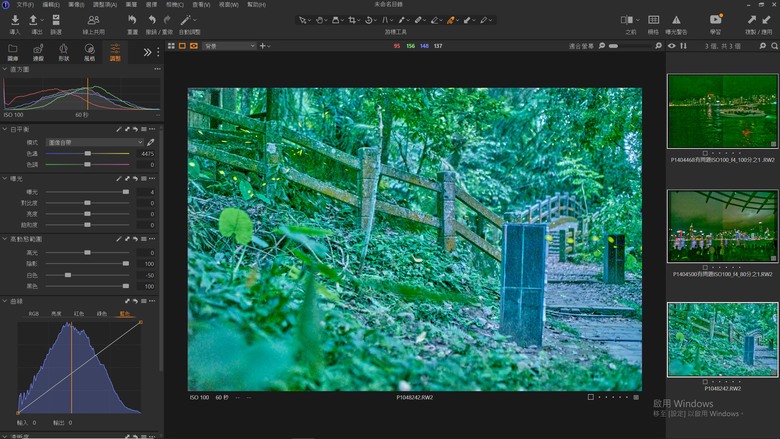
Task: Expand hidden tool tabs double chevron
Action: tap(147, 52)
